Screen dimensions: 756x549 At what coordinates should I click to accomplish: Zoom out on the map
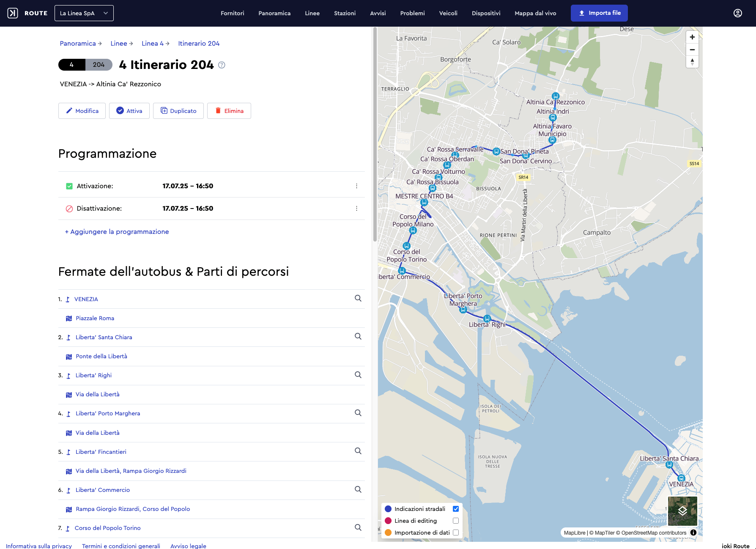pyautogui.click(x=692, y=50)
